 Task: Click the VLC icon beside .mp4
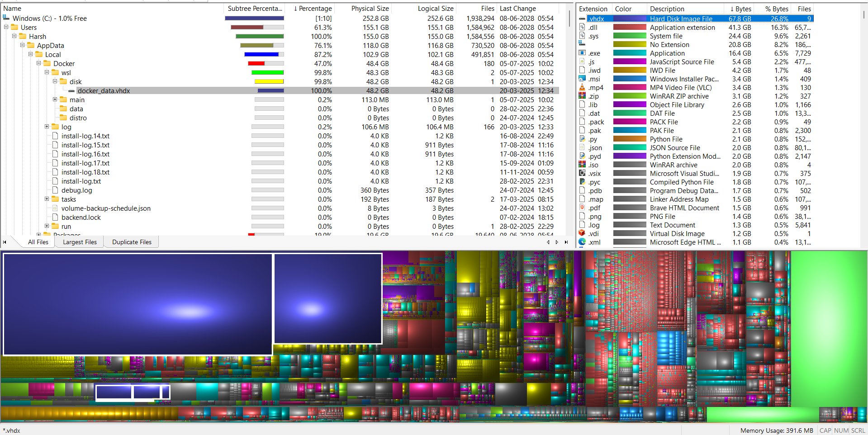[x=582, y=88]
